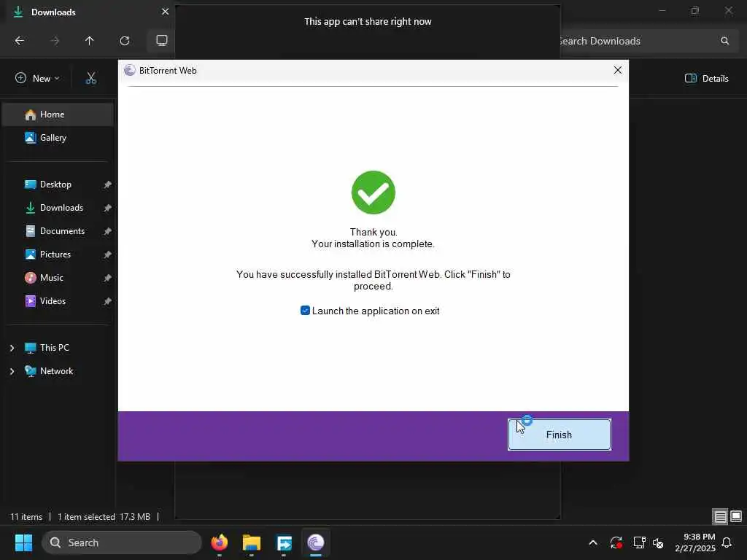Image resolution: width=747 pixels, height=560 pixels.
Task: Click the pin icon beside Videos
Action: click(108, 301)
